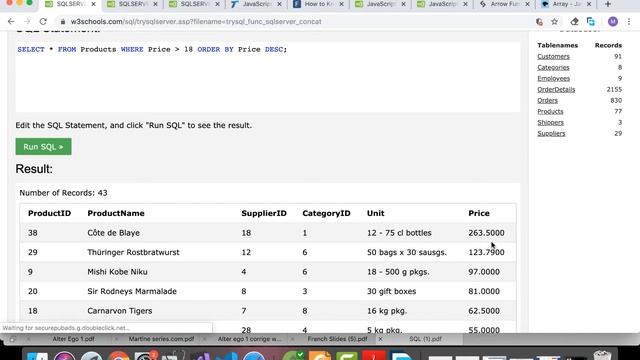The width and height of the screenshot is (640, 360).
Task: Click the price value 97.0000
Action: [484, 272]
